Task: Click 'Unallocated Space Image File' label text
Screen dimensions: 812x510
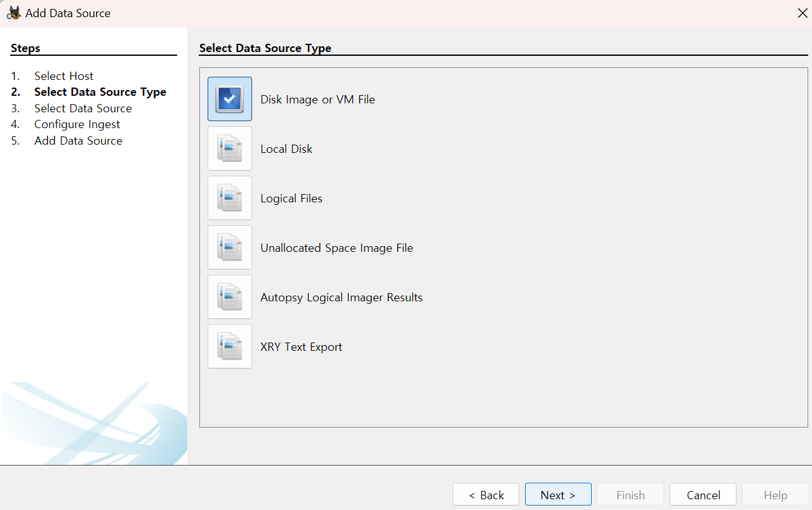Action: (336, 248)
